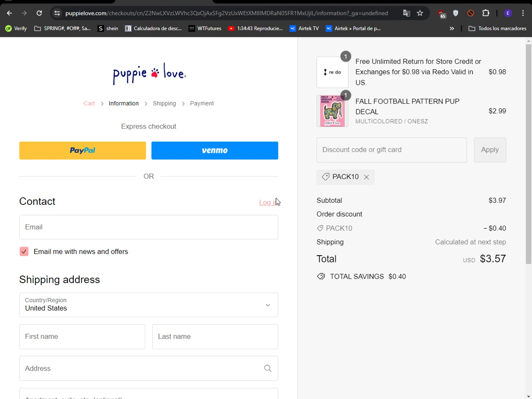The width and height of the screenshot is (532, 399).
Task: Click the translate page icon
Action: [406, 13]
